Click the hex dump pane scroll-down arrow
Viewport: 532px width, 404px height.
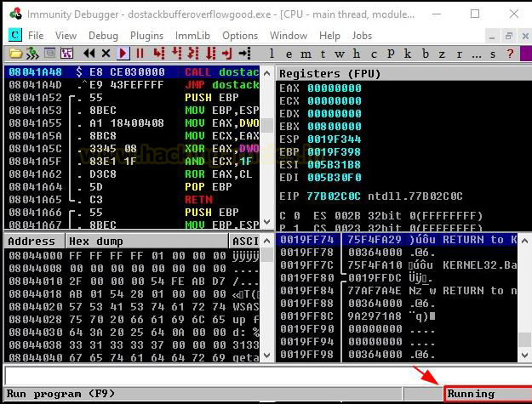click(267, 356)
